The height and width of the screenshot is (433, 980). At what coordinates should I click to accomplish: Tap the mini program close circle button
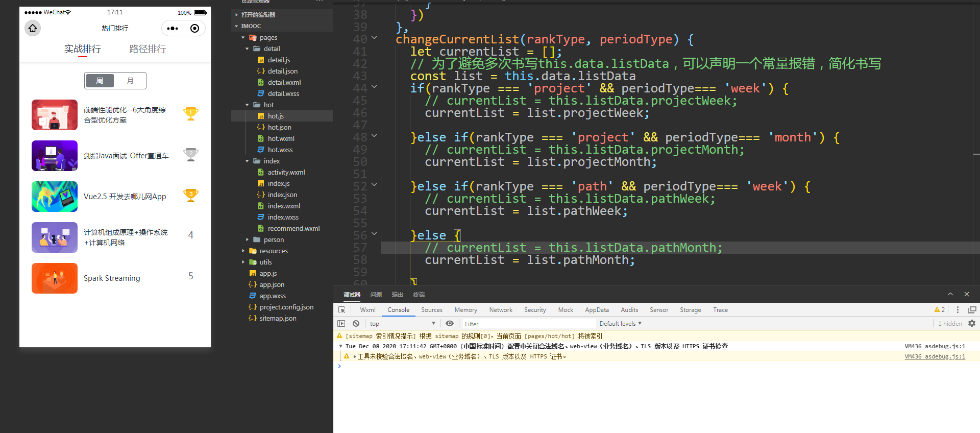coord(194,29)
